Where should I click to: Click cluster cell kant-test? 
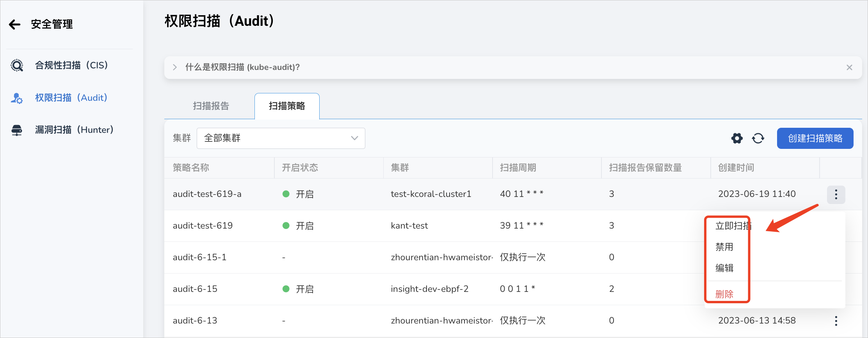click(x=409, y=225)
